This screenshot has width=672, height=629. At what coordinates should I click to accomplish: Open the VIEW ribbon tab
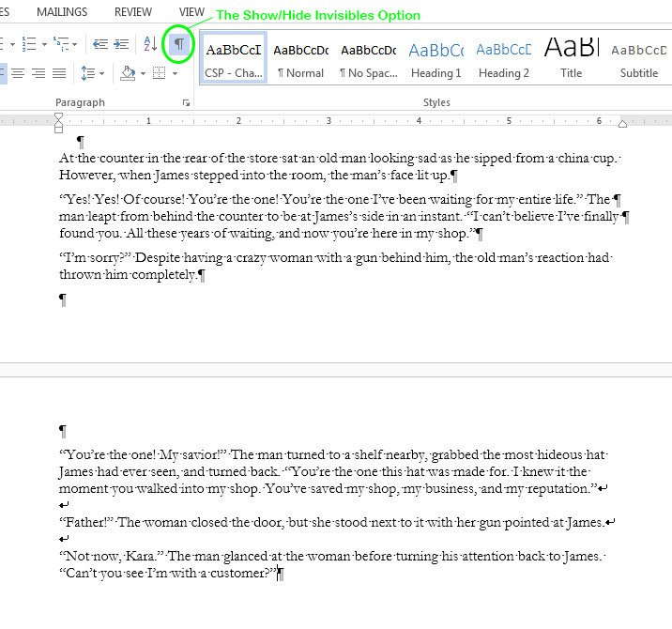[x=191, y=12]
